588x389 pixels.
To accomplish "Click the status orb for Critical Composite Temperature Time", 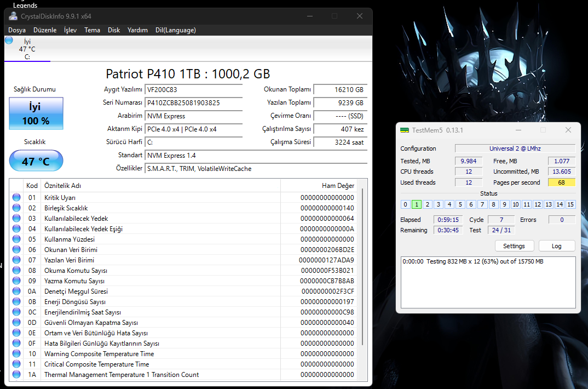I will [16, 363].
